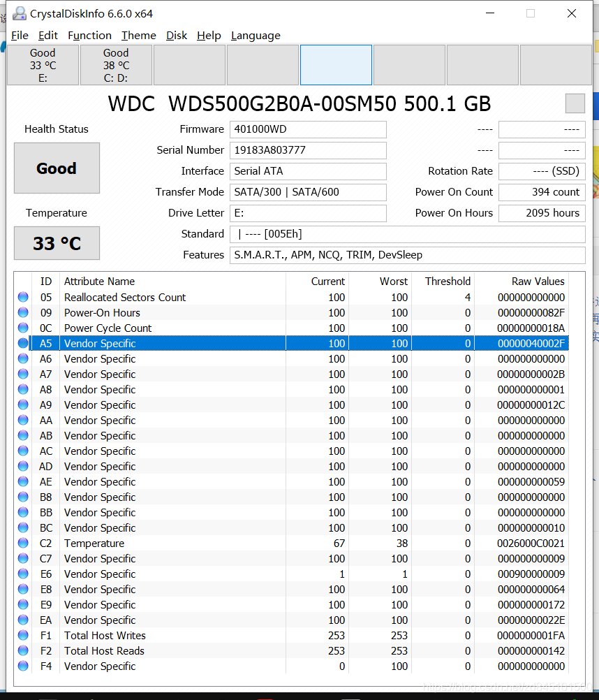Click the blue status orb for attribute A7
Image resolution: width=599 pixels, height=700 pixels.
[23, 374]
